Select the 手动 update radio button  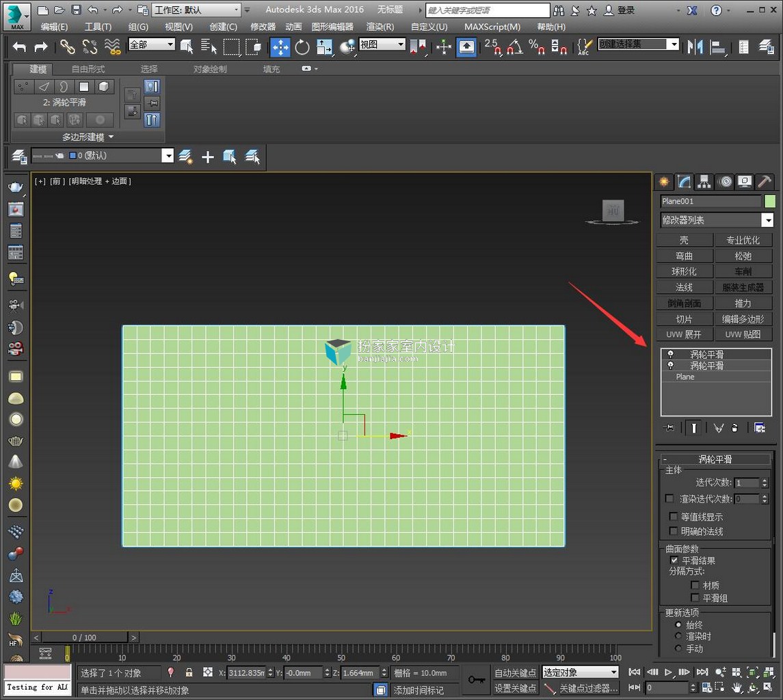click(678, 649)
